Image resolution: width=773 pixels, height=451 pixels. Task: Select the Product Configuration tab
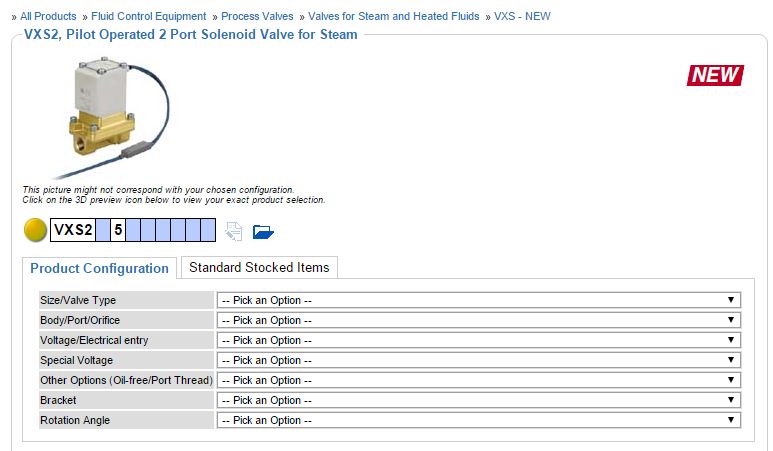pyautogui.click(x=99, y=268)
